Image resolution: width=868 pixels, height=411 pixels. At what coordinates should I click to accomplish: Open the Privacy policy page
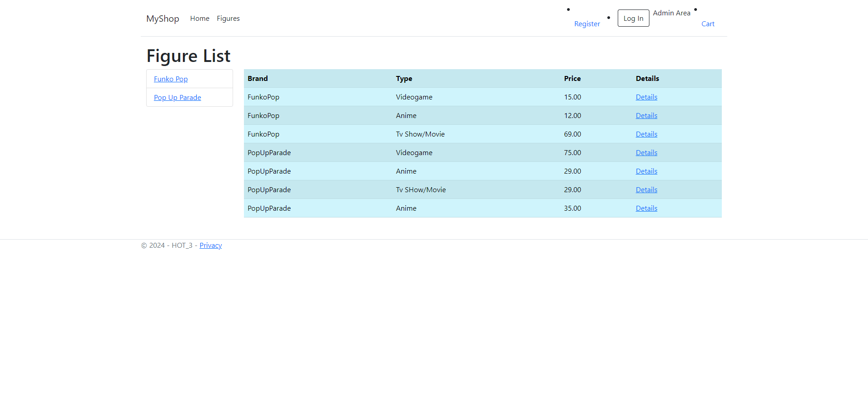(210, 245)
